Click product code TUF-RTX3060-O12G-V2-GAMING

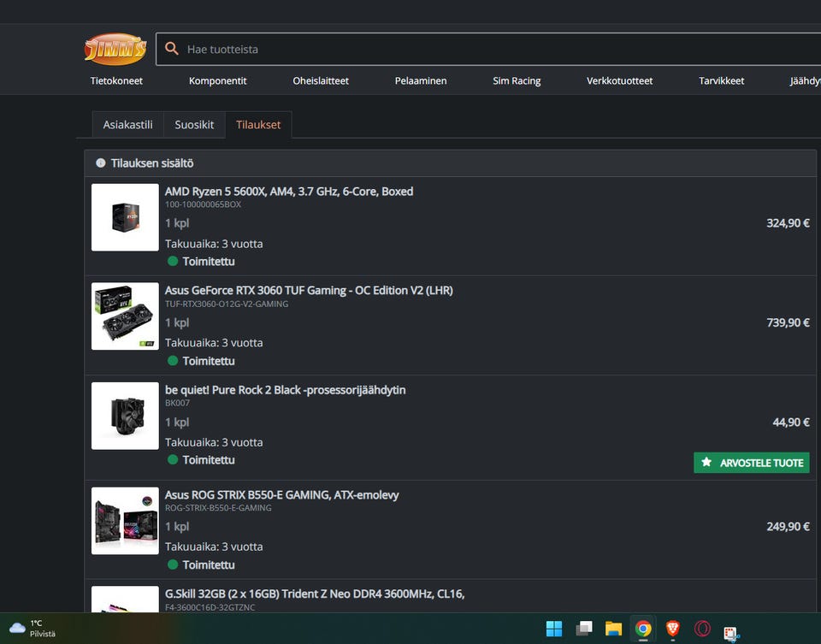[226, 304]
